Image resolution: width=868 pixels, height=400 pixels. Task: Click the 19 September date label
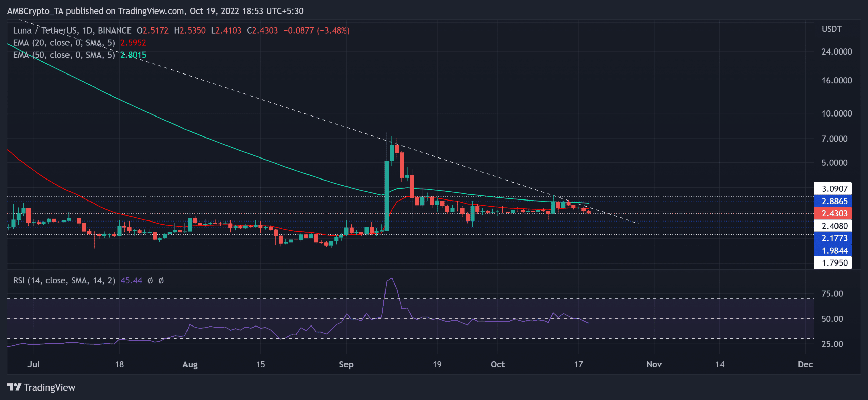coord(437,365)
